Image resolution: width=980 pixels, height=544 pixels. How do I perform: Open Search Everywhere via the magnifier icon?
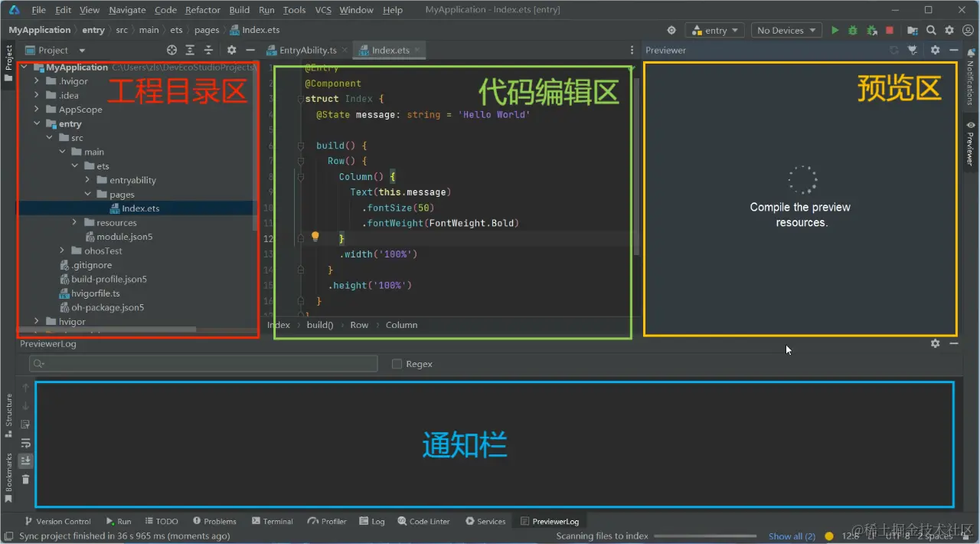tap(930, 29)
